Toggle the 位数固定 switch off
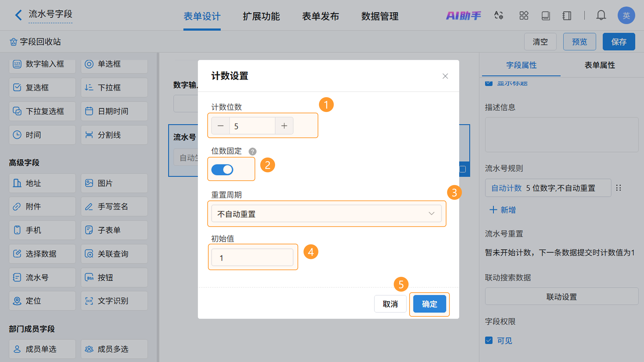 coord(222,170)
